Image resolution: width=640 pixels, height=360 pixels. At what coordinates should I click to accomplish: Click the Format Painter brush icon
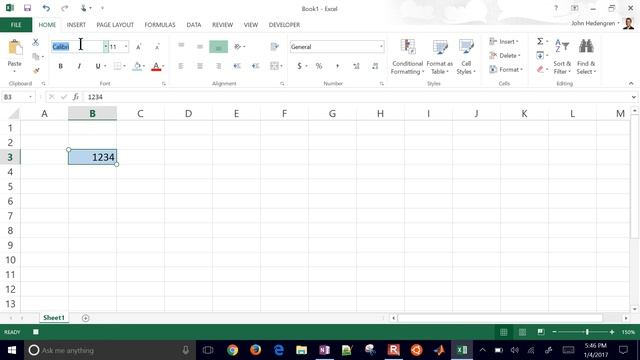(36, 71)
